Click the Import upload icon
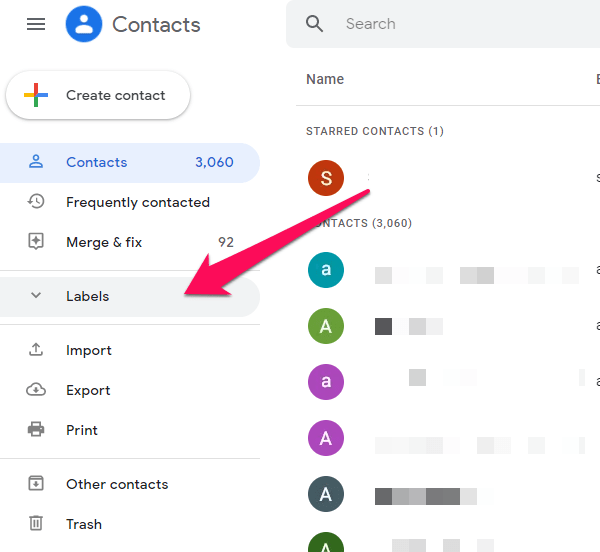The image size is (600, 552). pos(36,350)
